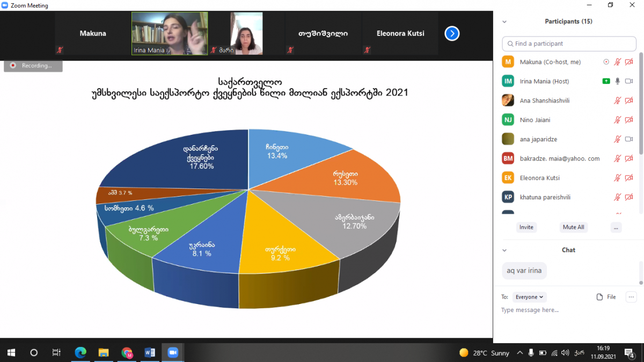Viewport: 644px width, 362px height.
Task: Open the Everyone recipient dropdown in chat
Action: (529, 297)
